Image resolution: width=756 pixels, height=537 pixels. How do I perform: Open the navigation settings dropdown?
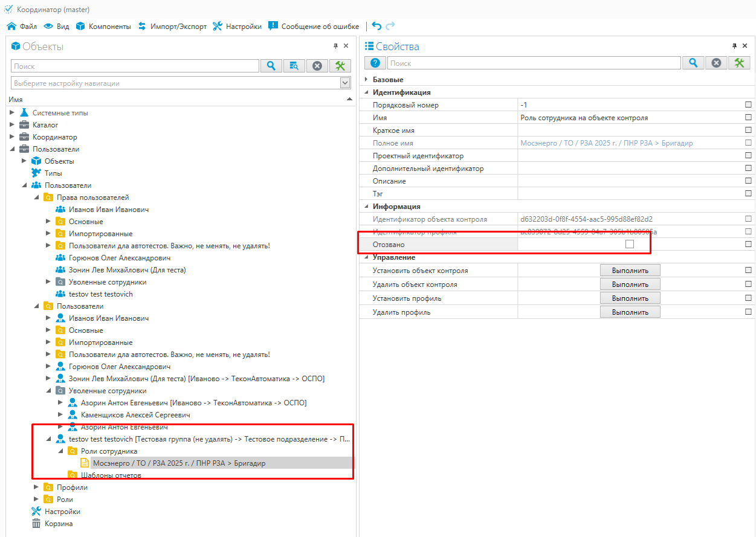pyautogui.click(x=345, y=83)
